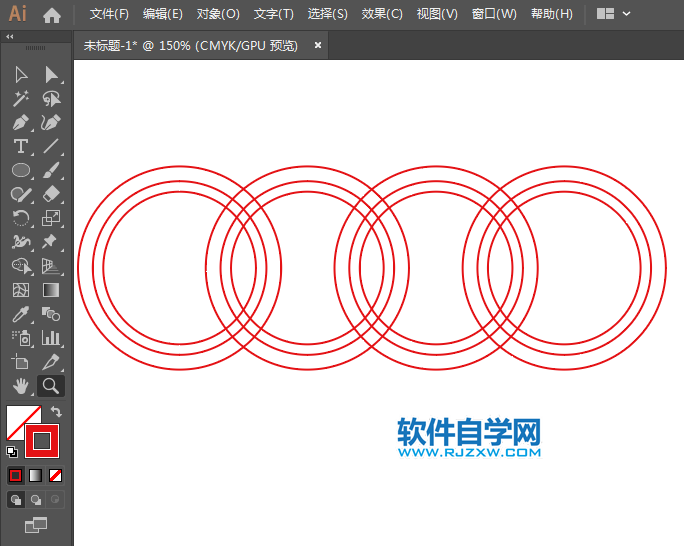This screenshot has height=546, width=684.
Task: Select the Zoom magnifier tool
Action: (51, 386)
